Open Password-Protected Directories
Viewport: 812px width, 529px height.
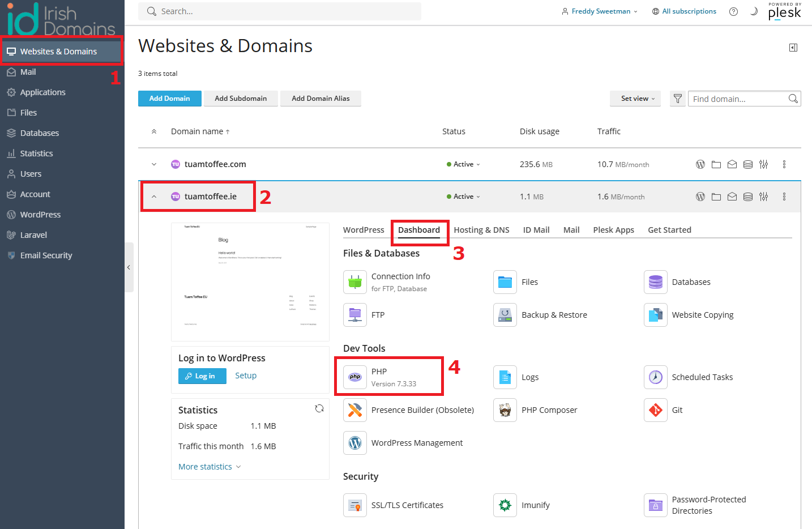[x=695, y=505]
